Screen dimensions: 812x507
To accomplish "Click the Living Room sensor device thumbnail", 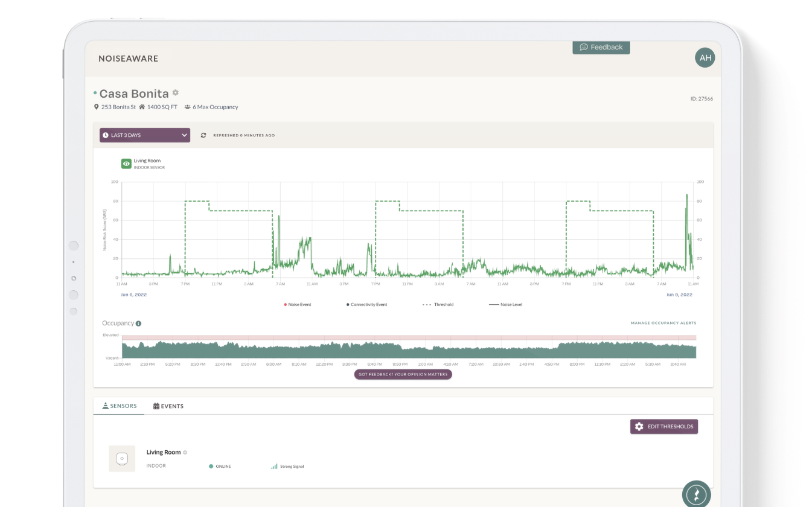I will click(122, 459).
